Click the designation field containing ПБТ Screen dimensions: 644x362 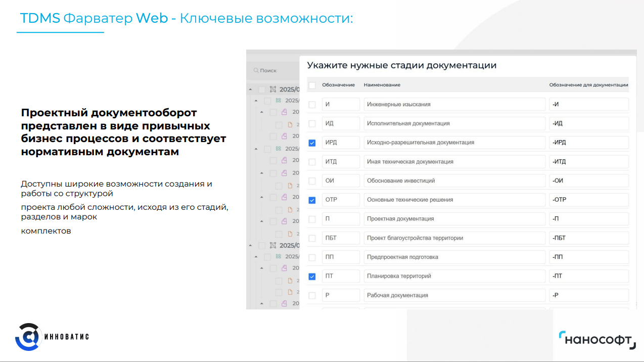click(x=341, y=238)
